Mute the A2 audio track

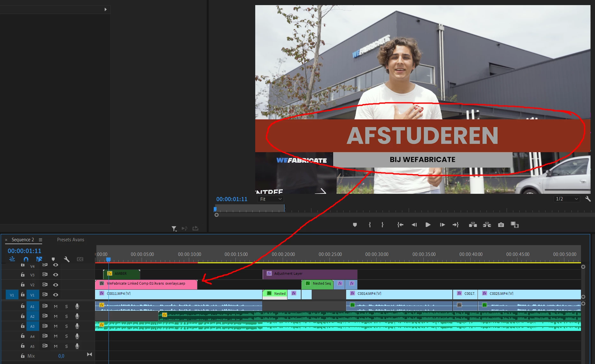[56, 316]
